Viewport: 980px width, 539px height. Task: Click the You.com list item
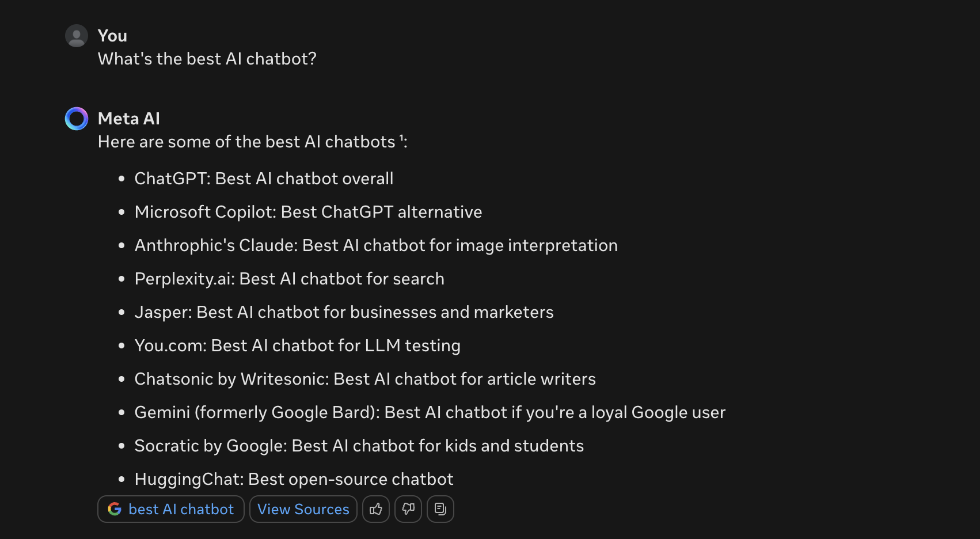coord(297,346)
